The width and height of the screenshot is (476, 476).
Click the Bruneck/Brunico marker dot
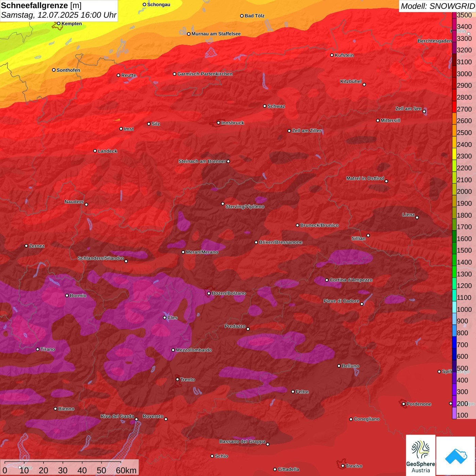[297, 225]
